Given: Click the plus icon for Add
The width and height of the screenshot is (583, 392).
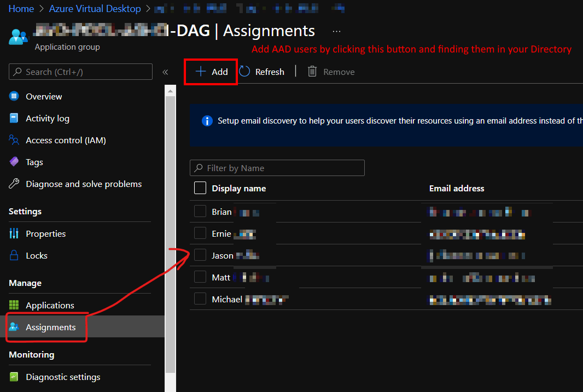Looking at the screenshot, I should pyautogui.click(x=201, y=71).
